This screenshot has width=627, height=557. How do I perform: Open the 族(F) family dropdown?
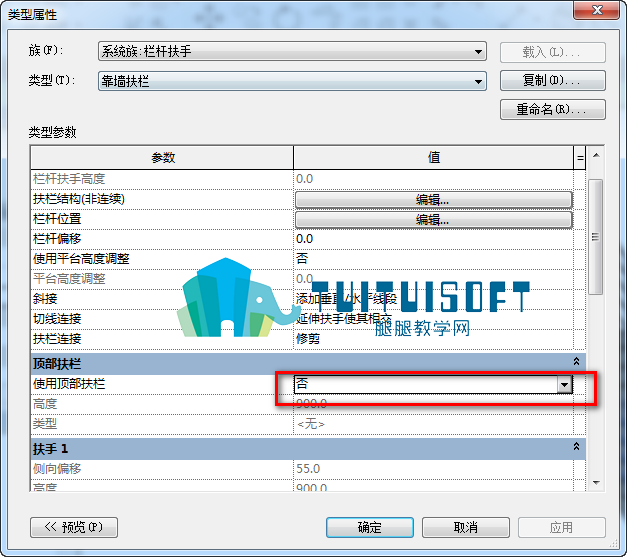click(x=292, y=51)
